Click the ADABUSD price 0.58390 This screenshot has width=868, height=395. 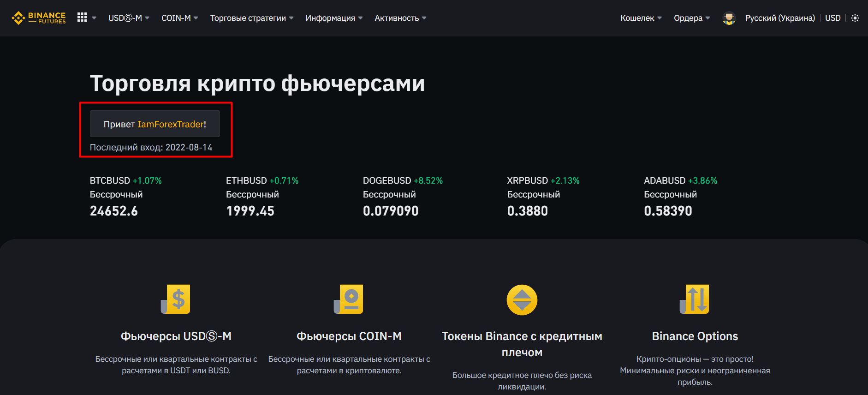(668, 211)
